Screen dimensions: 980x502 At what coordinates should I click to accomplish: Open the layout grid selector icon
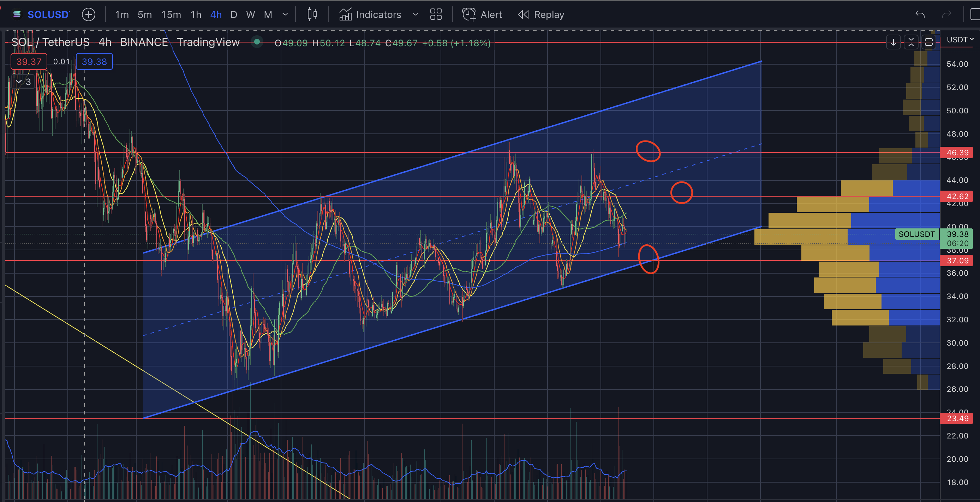[x=436, y=14]
